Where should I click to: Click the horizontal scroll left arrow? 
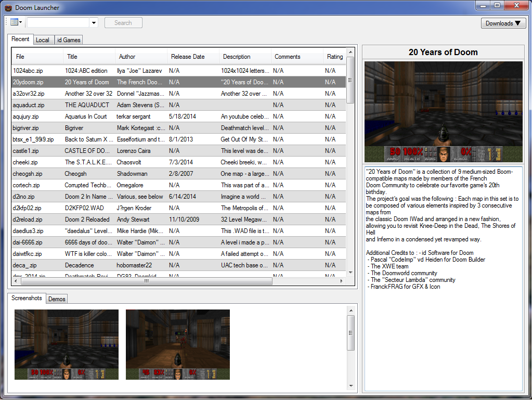click(16, 281)
